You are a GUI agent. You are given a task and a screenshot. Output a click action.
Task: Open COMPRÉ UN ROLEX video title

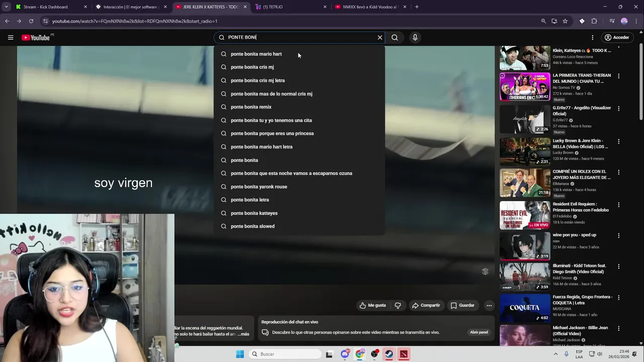click(582, 174)
